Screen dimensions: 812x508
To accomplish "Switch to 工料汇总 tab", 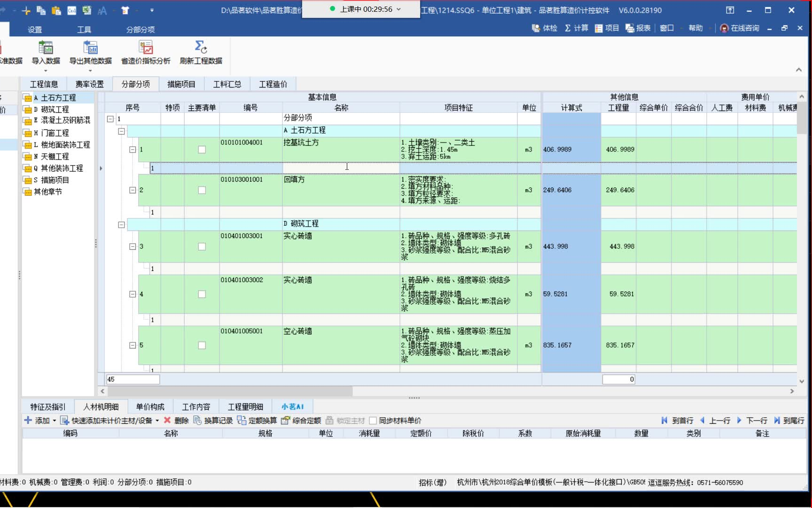I will coord(227,84).
